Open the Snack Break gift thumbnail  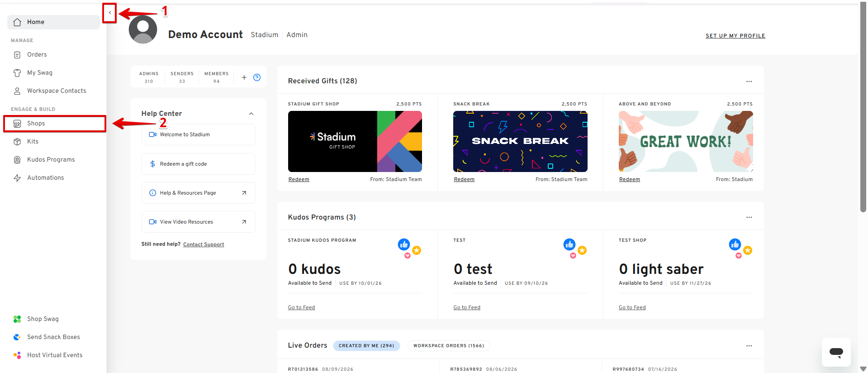[x=520, y=141]
